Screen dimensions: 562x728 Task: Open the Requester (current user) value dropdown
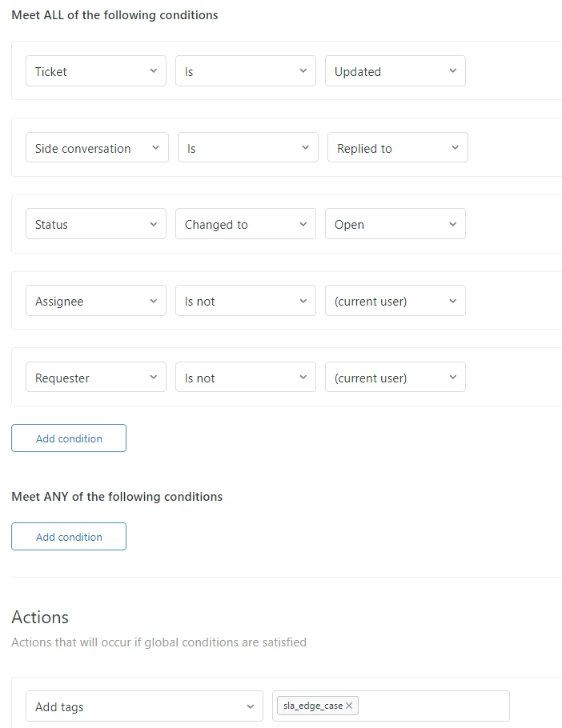pyautogui.click(x=395, y=378)
